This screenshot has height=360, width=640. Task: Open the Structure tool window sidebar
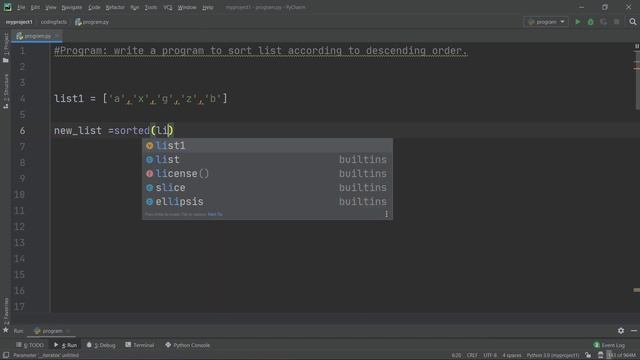tap(6, 91)
